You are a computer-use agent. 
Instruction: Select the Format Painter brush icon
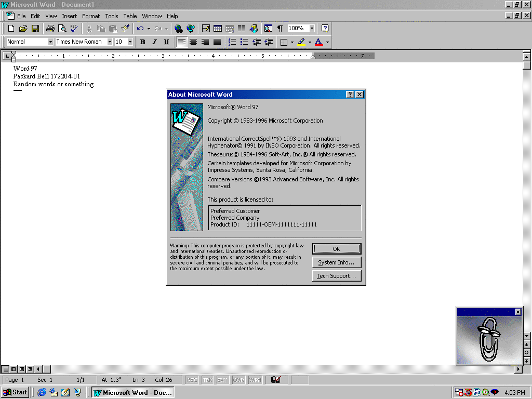(125, 29)
